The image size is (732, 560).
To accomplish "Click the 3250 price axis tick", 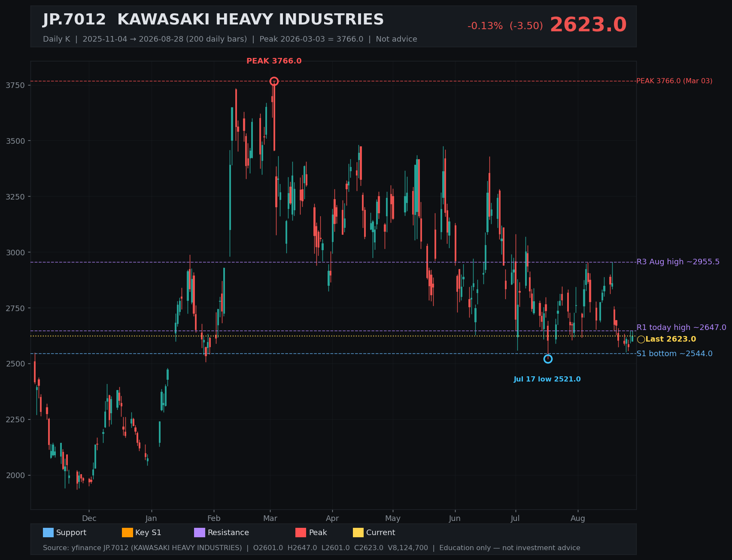I will [x=15, y=197].
